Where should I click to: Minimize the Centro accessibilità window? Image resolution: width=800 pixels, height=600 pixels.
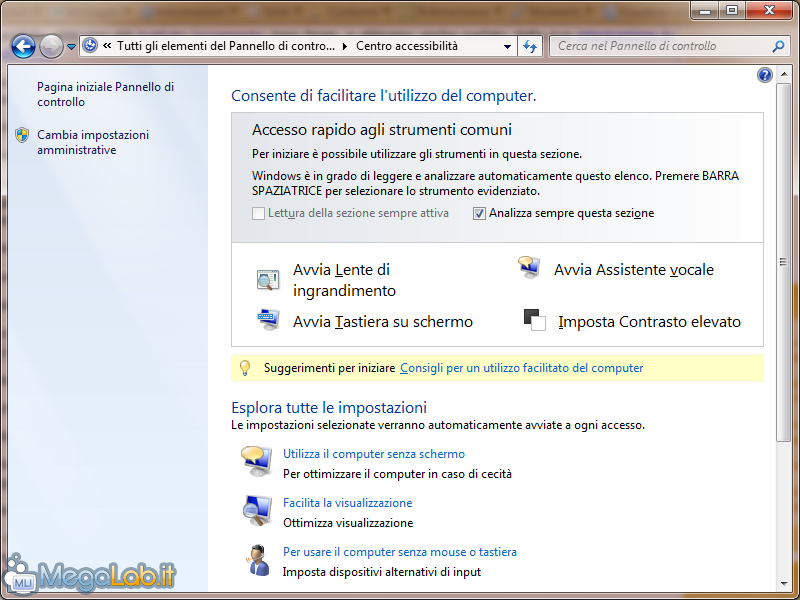[x=706, y=11]
